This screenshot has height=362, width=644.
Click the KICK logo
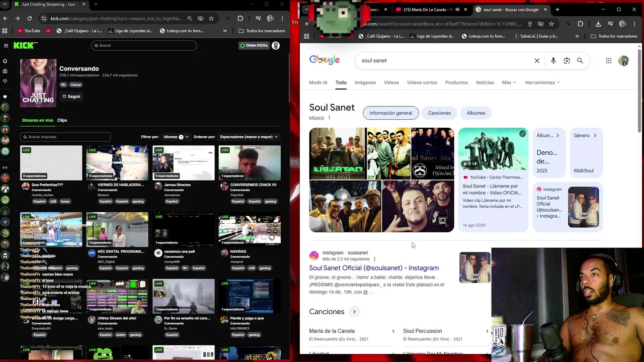pyautogui.click(x=25, y=45)
